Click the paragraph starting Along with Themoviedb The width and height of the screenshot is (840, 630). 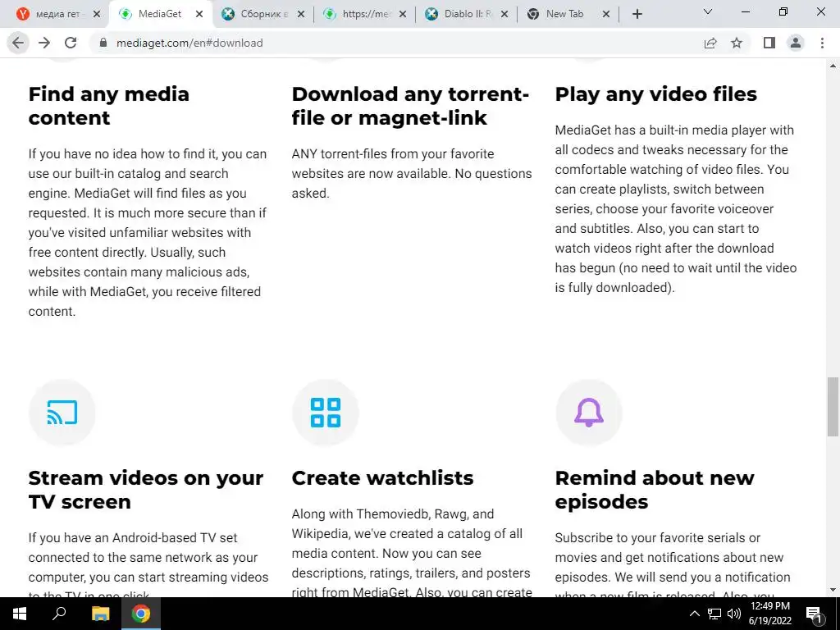[x=412, y=554]
